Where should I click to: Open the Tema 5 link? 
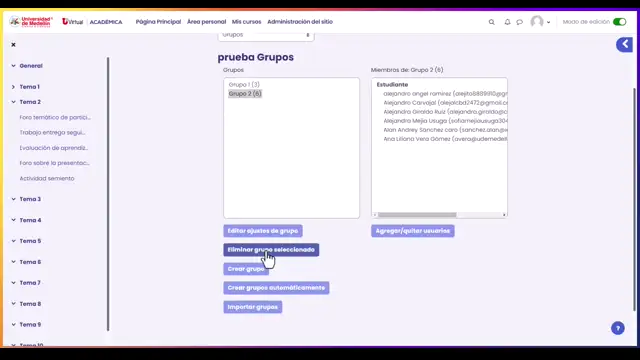(30, 241)
